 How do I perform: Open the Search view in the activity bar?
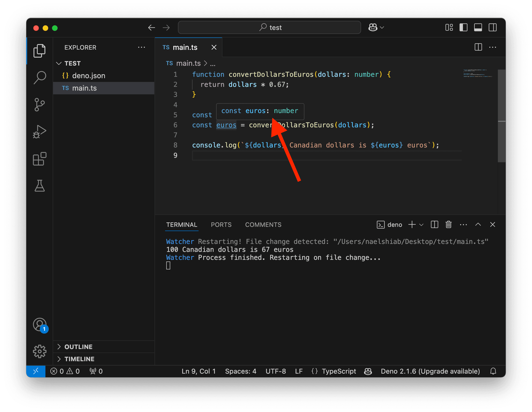[40, 77]
